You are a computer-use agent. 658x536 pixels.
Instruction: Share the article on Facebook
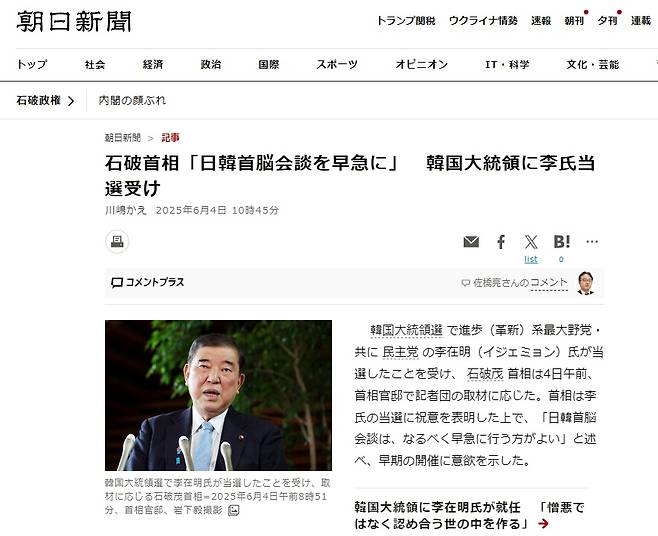point(501,242)
